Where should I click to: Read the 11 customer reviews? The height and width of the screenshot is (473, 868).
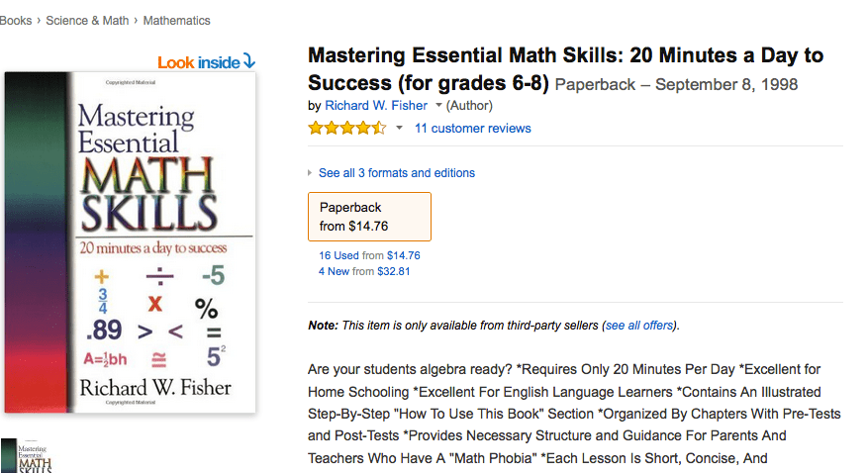[x=472, y=129]
